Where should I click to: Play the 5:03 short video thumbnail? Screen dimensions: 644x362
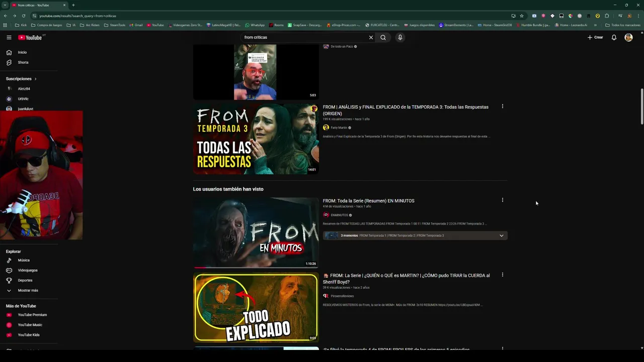pyautogui.click(x=256, y=72)
